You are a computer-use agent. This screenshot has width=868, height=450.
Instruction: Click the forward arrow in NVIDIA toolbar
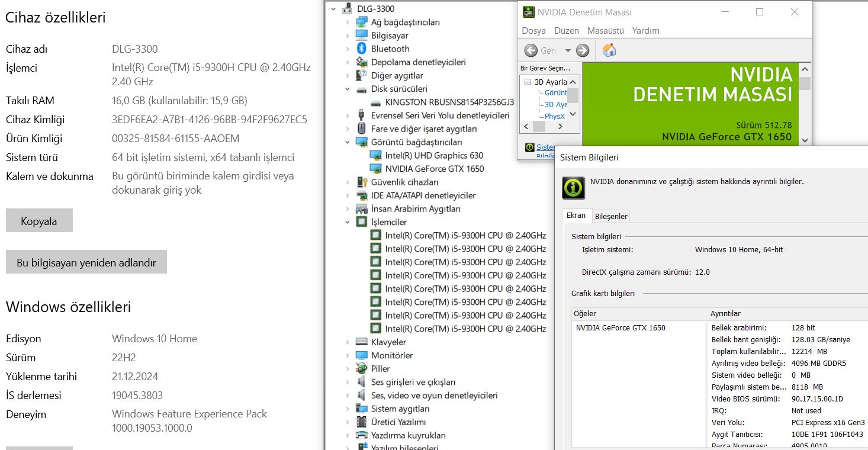(583, 50)
